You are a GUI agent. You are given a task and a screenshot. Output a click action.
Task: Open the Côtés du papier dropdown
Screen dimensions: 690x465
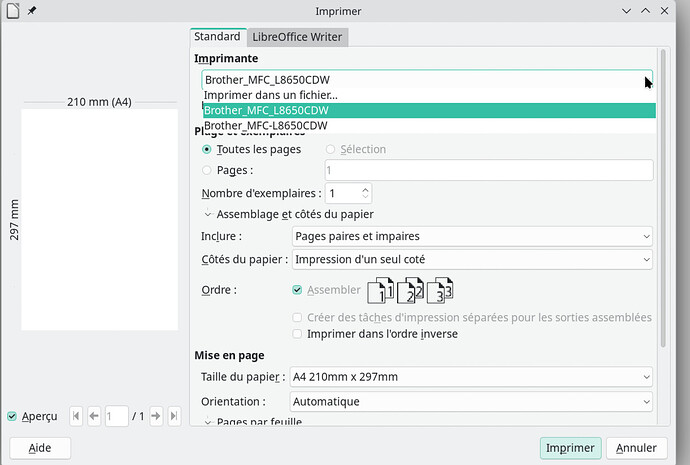pyautogui.click(x=471, y=260)
